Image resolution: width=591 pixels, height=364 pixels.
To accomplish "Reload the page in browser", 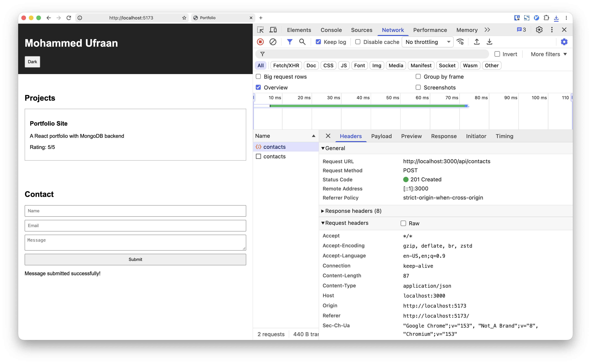I will pos(69,18).
